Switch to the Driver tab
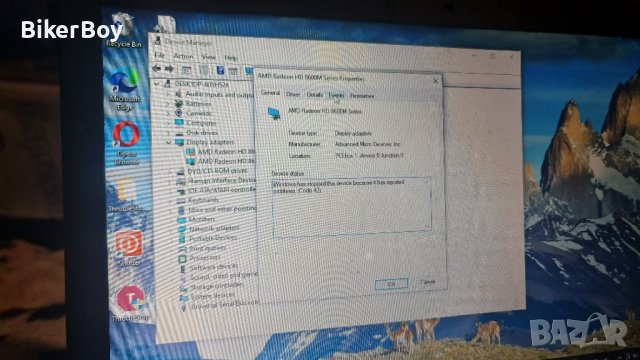Viewport: 640px width, 360px height. coord(293,94)
